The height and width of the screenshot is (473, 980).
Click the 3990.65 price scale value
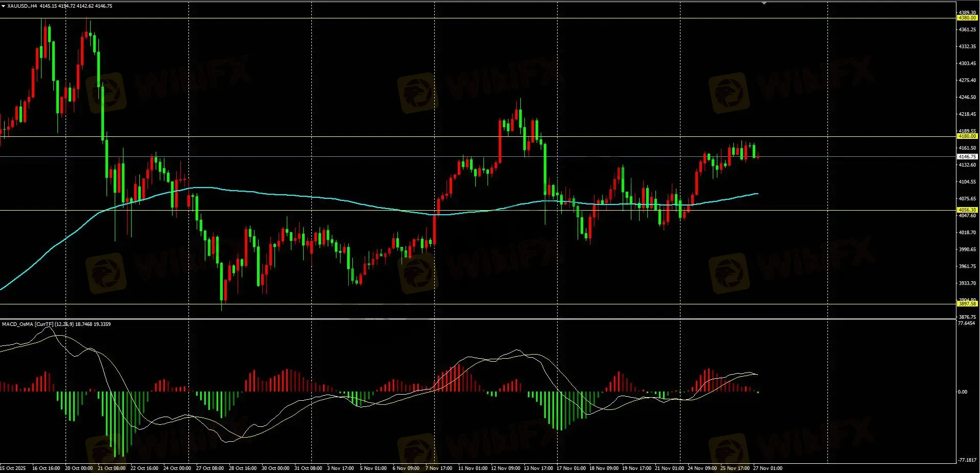point(967,250)
